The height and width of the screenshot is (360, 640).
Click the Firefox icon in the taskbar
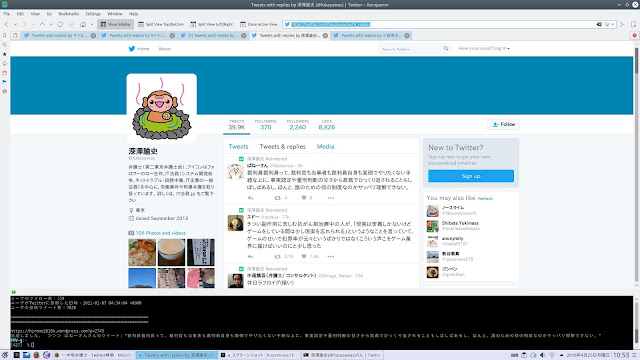click(x=36, y=355)
